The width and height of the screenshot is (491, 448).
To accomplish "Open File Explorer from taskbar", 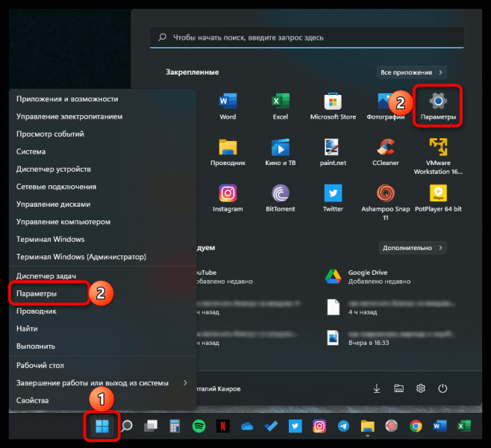I will pyautogui.click(x=368, y=426).
